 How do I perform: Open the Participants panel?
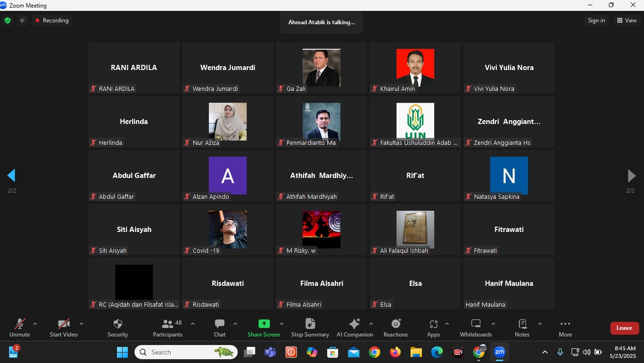168,328
